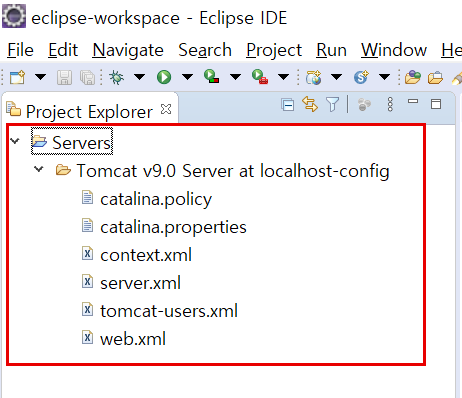Click the Save toolbar icon
The image size is (462, 398).
pos(64,77)
